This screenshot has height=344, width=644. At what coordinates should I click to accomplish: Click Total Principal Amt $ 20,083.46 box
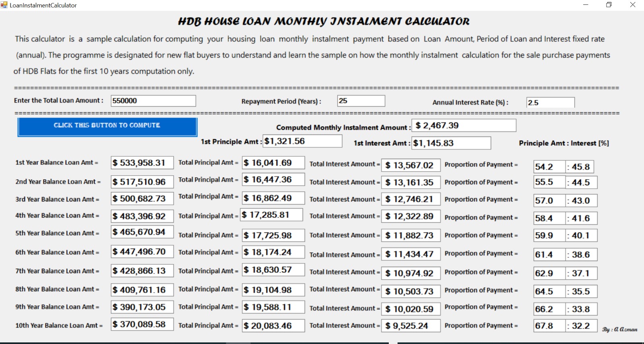point(273,325)
